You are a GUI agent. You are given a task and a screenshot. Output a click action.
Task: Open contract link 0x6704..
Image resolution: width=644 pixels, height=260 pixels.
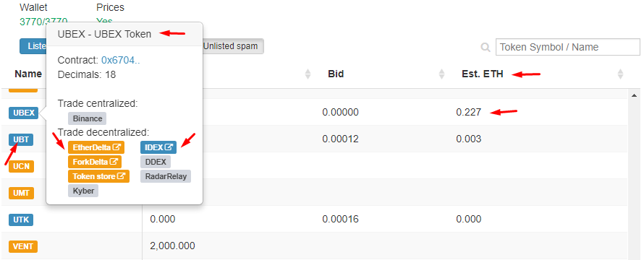click(x=121, y=60)
